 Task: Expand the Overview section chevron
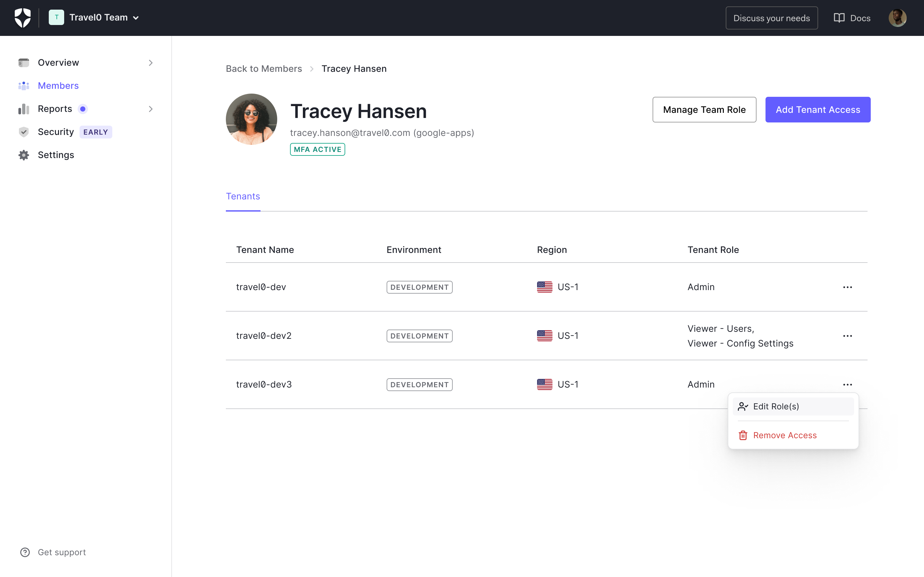(151, 62)
